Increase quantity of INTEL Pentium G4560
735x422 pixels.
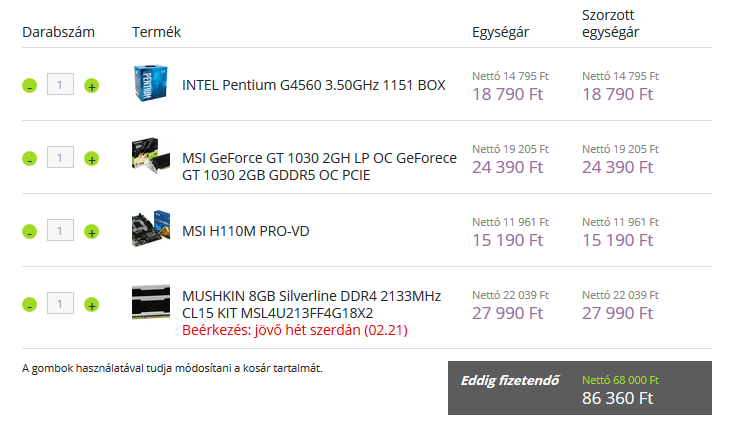(91, 86)
